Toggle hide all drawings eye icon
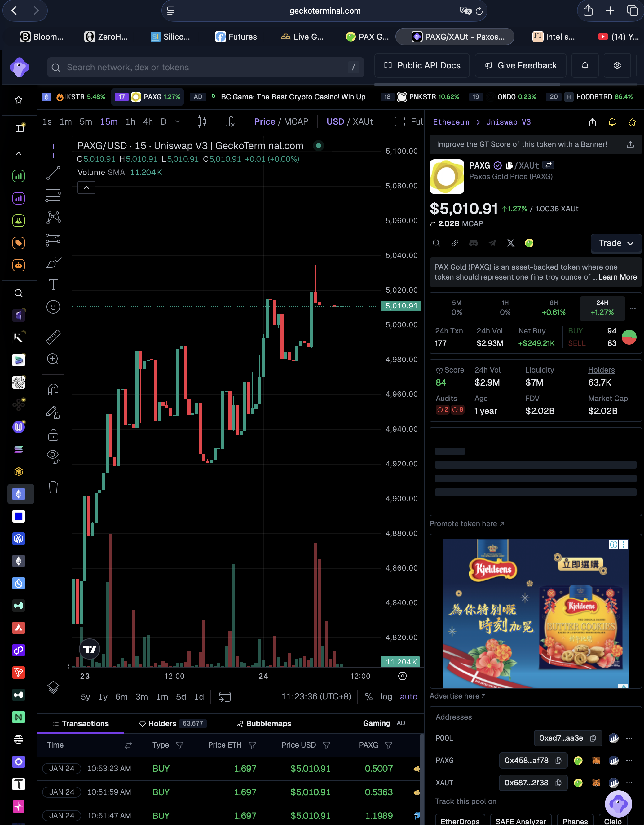The width and height of the screenshot is (644, 825). pyautogui.click(x=53, y=456)
